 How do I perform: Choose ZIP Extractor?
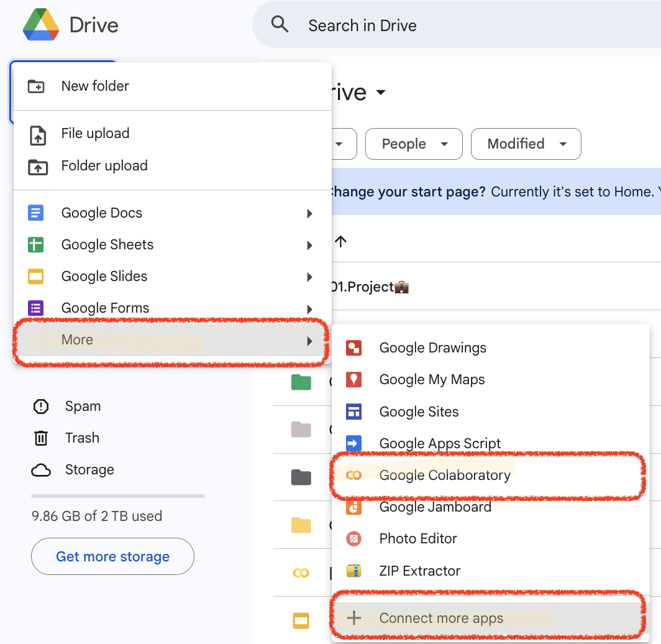tap(491, 571)
